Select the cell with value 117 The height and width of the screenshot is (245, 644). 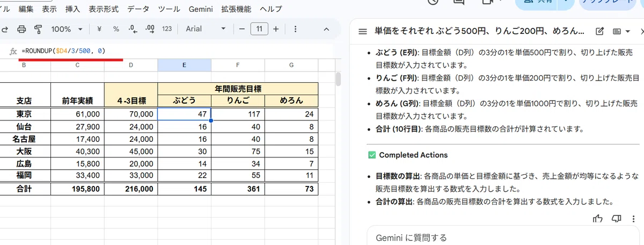pos(238,114)
